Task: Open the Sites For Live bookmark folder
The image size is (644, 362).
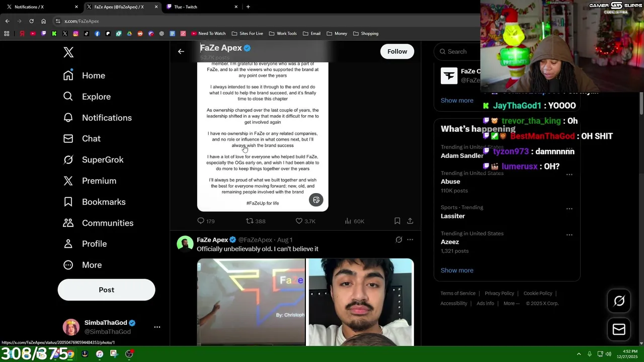Action: 248,34
